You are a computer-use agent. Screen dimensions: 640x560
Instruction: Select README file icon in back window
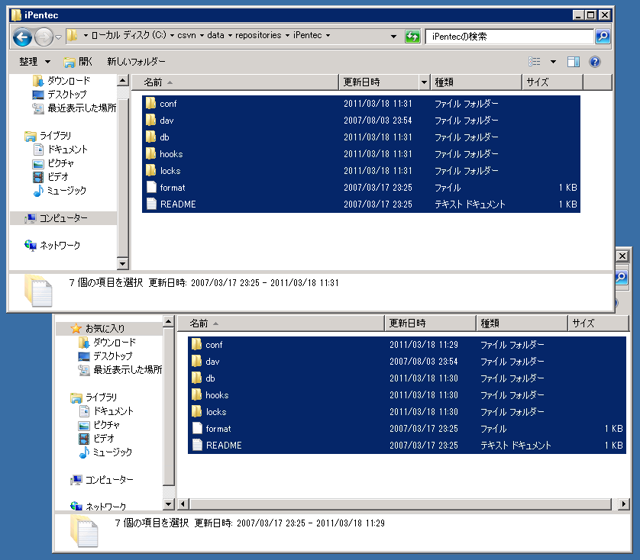pyautogui.click(x=198, y=445)
